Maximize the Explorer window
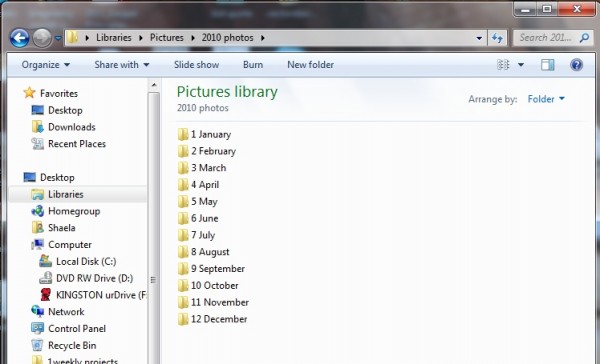This screenshot has width=600, height=364. [x=547, y=9]
